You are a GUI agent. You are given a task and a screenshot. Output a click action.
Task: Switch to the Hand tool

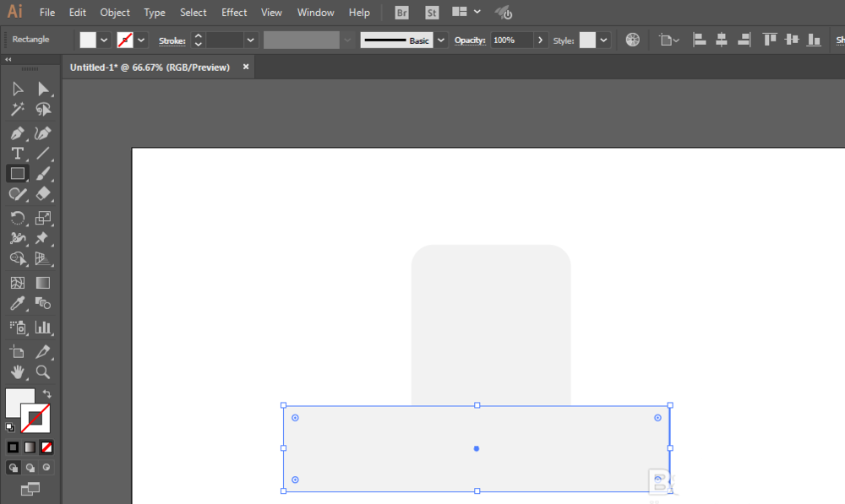[17, 372]
